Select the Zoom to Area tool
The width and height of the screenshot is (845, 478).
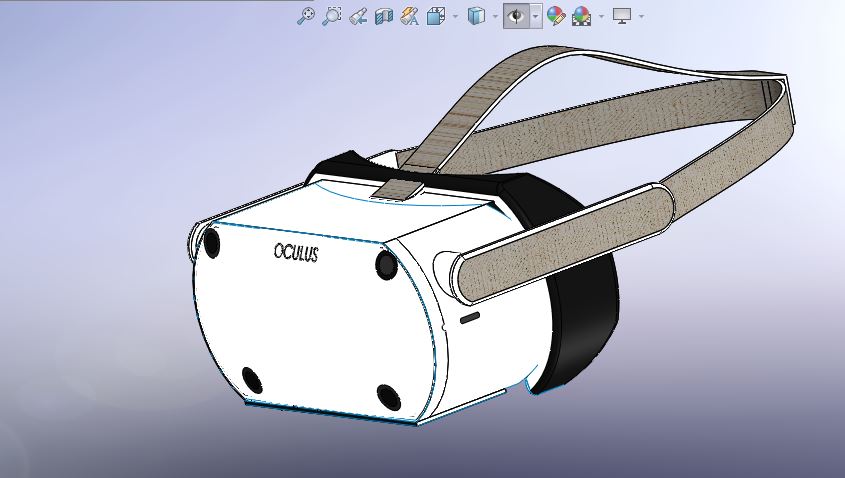(332, 16)
